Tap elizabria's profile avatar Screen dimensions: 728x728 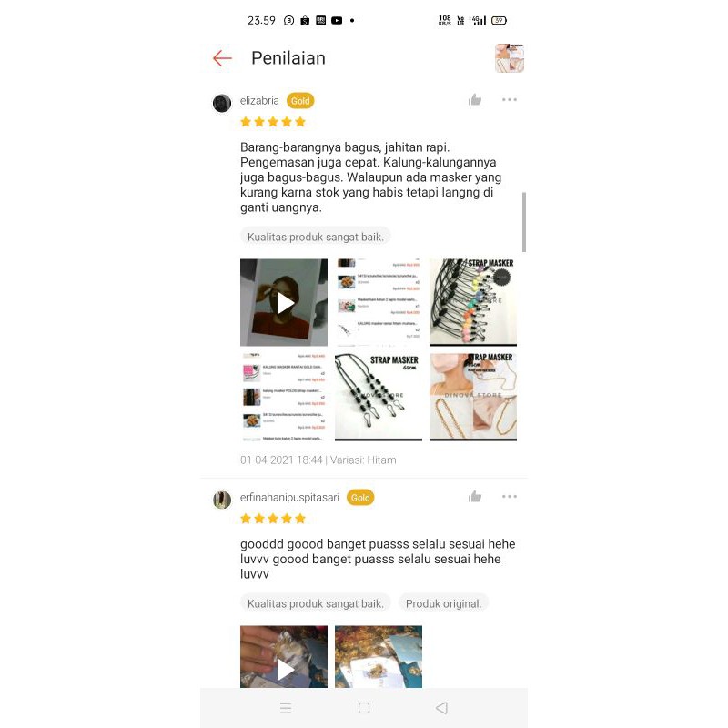(222, 103)
